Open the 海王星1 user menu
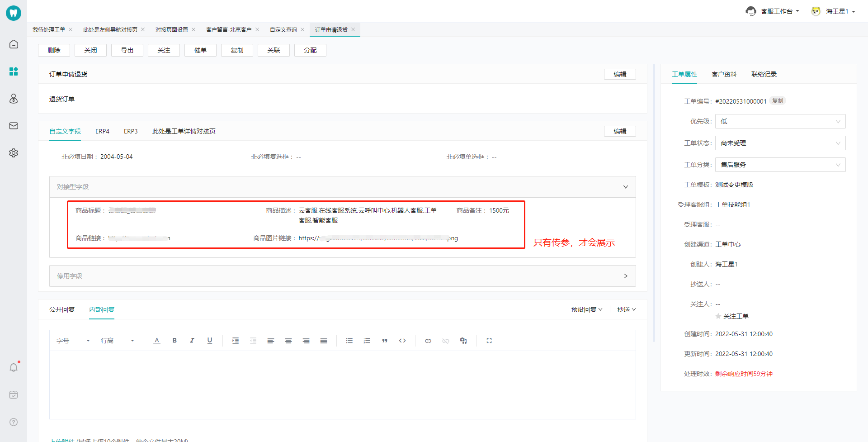 tap(833, 11)
